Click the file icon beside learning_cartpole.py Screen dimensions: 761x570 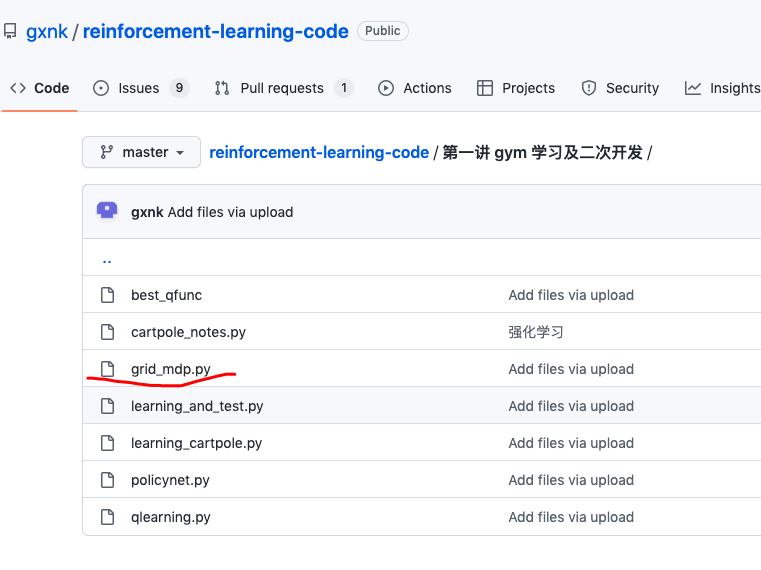[x=107, y=443]
